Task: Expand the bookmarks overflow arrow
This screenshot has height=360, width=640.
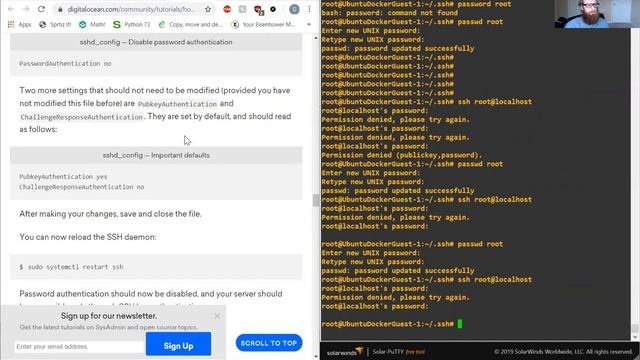Action: [309, 24]
